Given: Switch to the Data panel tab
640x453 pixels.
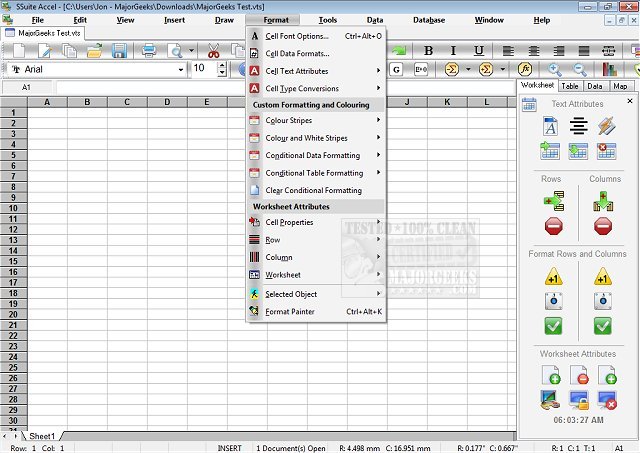Looking at the screenshot, I should [595, 86].
